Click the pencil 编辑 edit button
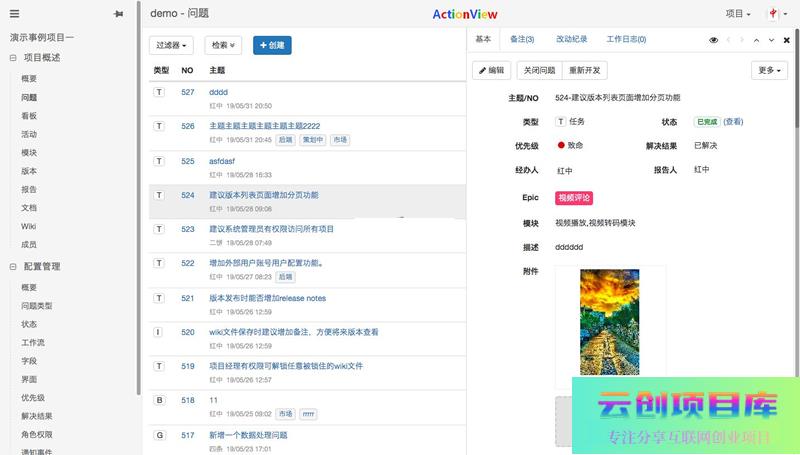Screen dimensions: 800x455 coord(491,71)
